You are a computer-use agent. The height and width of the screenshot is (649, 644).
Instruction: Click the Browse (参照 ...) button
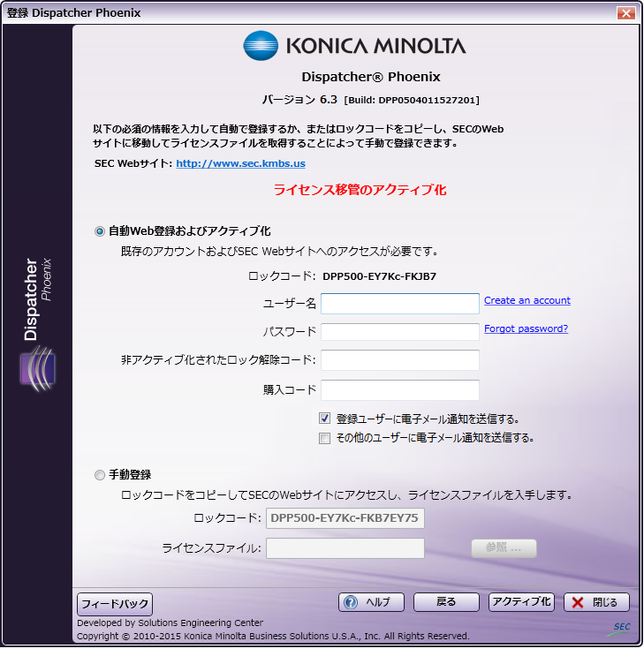tap(504, 548)
